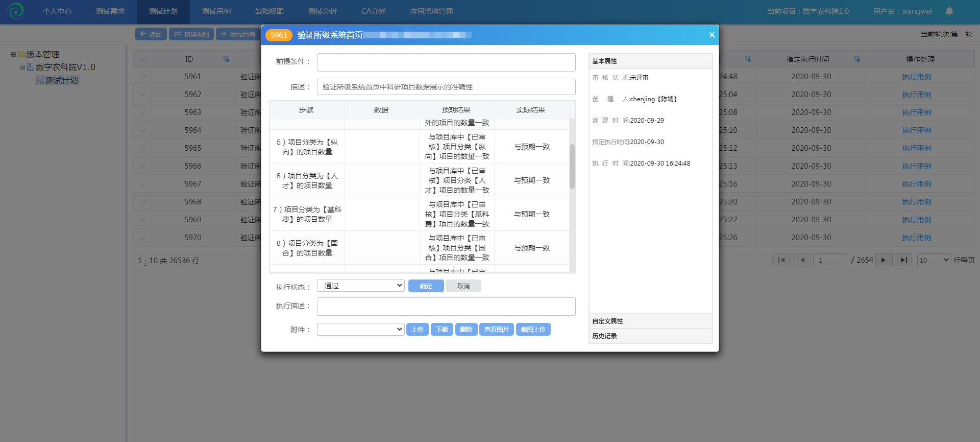Click the 执行描述 text field

[x=446, y=307]
